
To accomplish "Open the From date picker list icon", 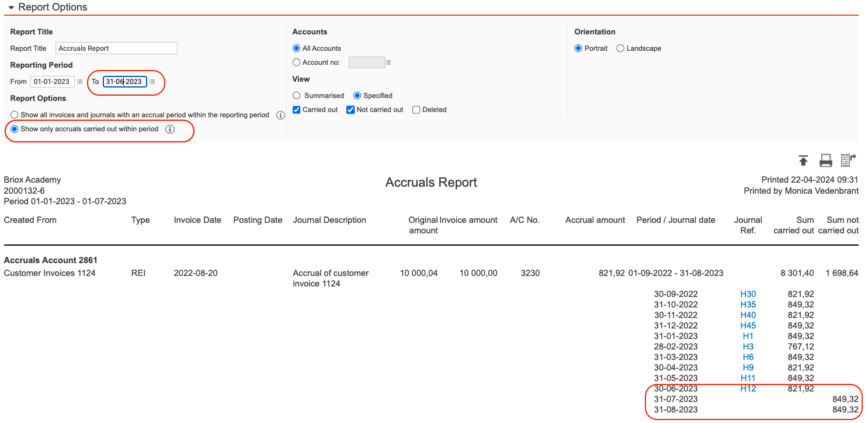I will click(80, 82).
